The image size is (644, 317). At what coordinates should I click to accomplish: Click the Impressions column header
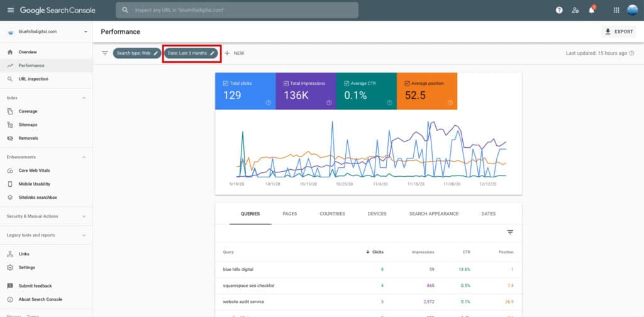[x=423, y=252]
